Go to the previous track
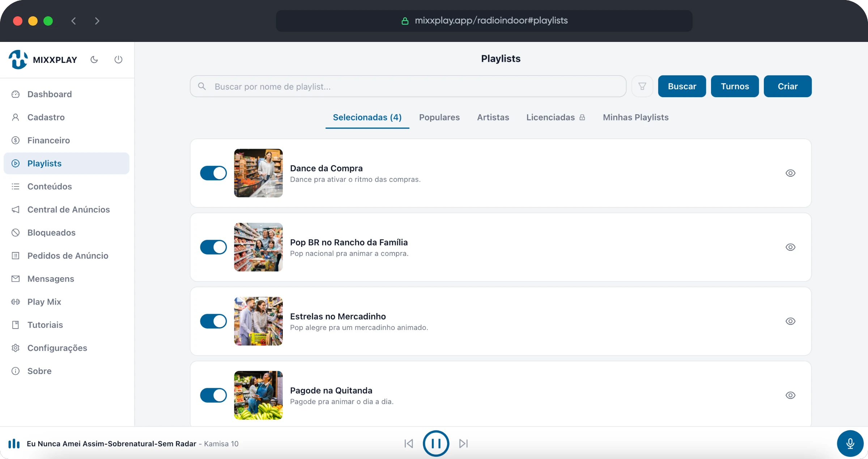This screenshot has width=868, height=459. click(409, 443)
